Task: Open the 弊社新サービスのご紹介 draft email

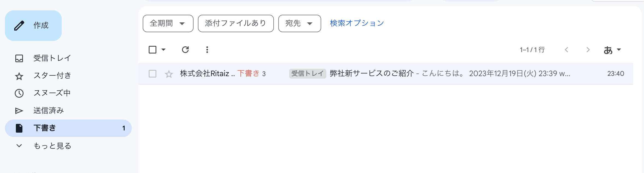Action: (372, 74)
